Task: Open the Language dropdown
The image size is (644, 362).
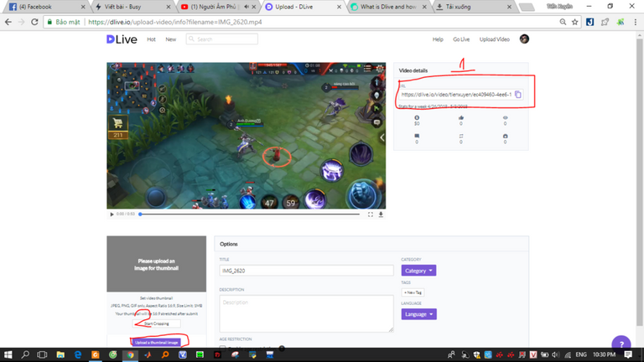Action: coord(418,314)
